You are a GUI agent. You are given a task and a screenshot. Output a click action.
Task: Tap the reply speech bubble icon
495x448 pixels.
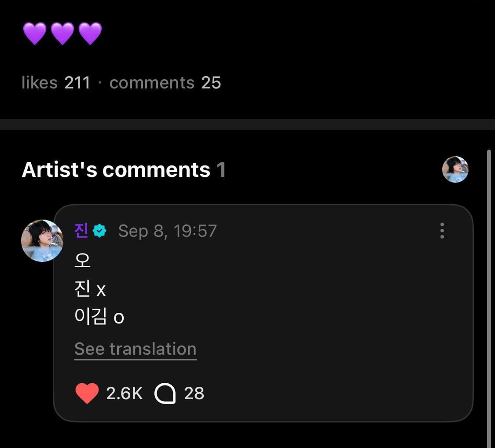[x=165, y=393]
